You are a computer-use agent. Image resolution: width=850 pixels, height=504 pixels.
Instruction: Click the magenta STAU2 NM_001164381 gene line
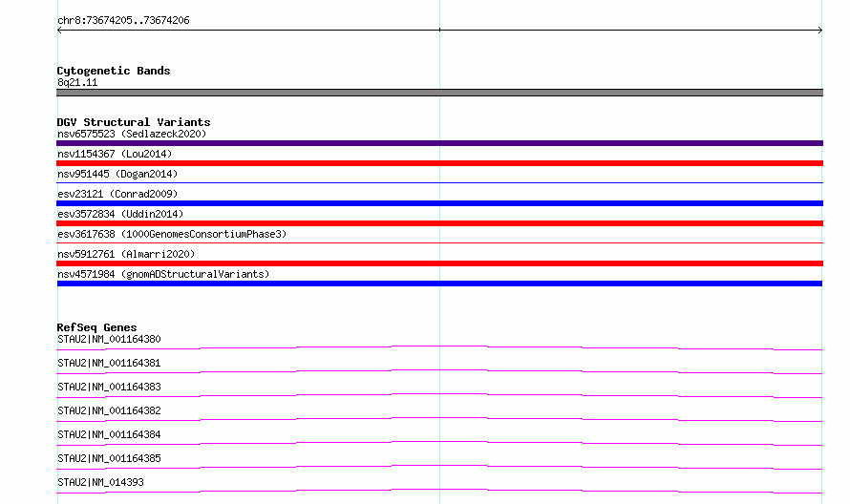click(x=439, y=371)
